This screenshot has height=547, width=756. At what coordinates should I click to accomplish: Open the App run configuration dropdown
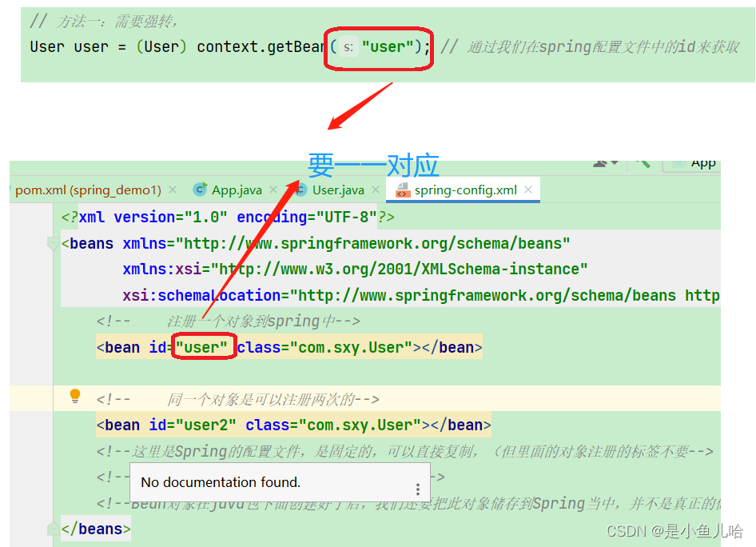[x=694, y=163]
